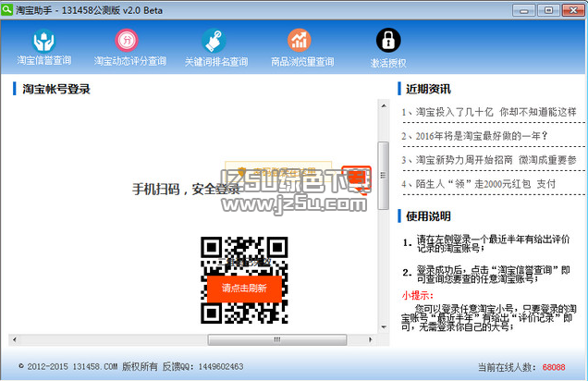Click the horizontal scrollbar right arrow
The height and width of the screenshot is (381, 588).
tap(371, 339)
